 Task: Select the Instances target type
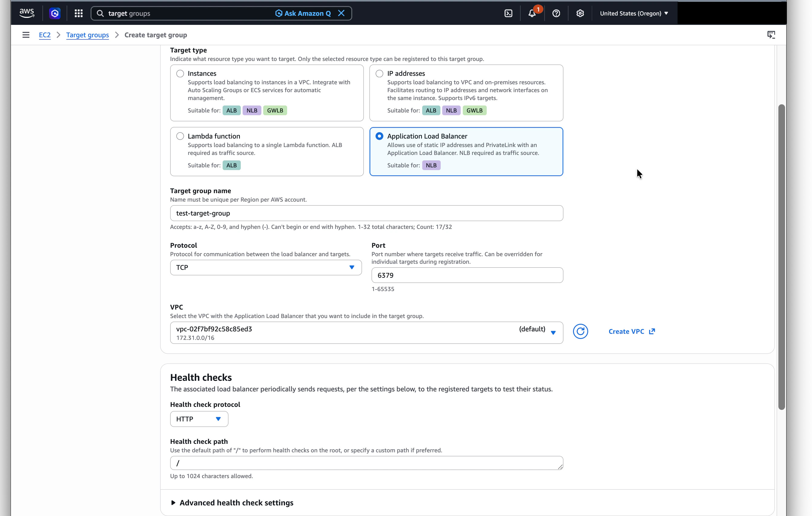coord(180,73)
